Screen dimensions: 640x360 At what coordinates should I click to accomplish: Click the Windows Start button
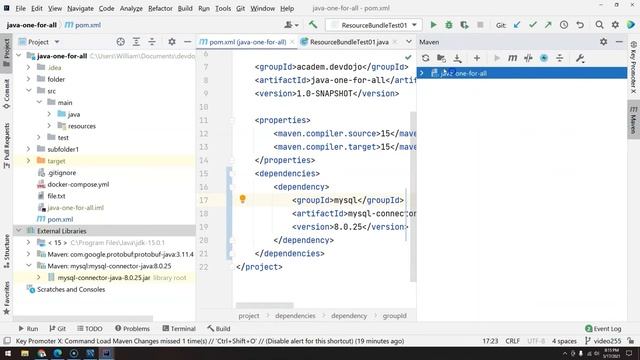coord(8,353)
